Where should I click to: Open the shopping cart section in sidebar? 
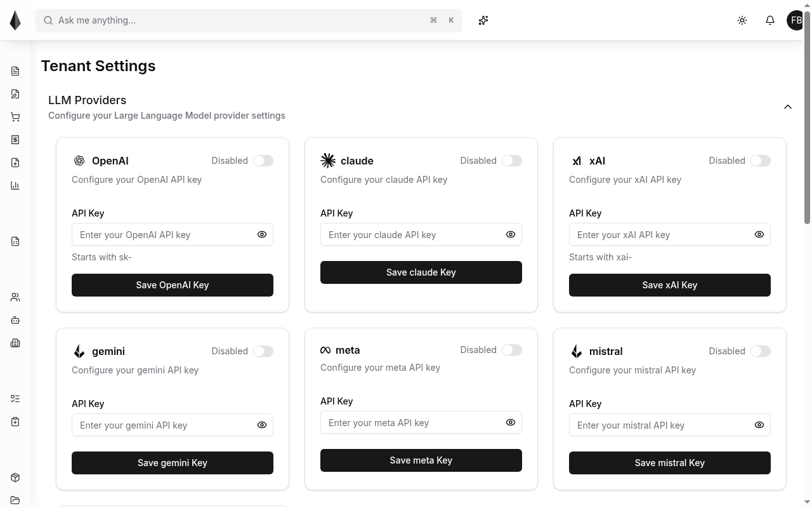tap(15, 117)
